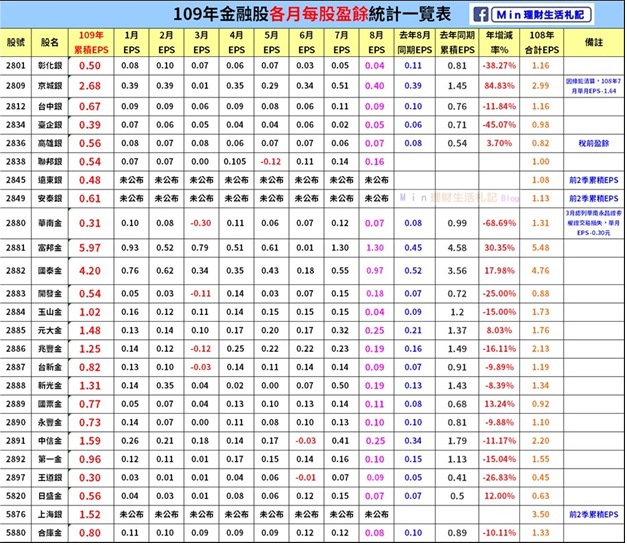Screen dimensions: 627x545
Task: Click stock name 國泰金
Action: click(x=51, y=271)
